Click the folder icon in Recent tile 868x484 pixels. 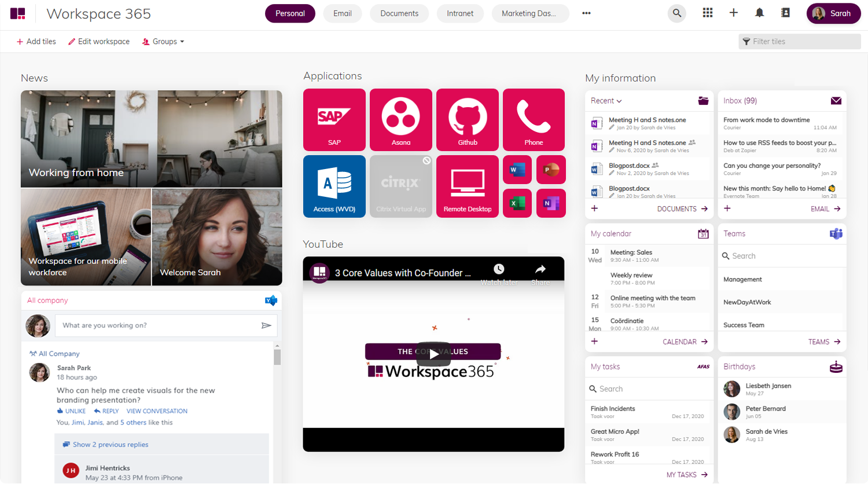tap(703, 101)
